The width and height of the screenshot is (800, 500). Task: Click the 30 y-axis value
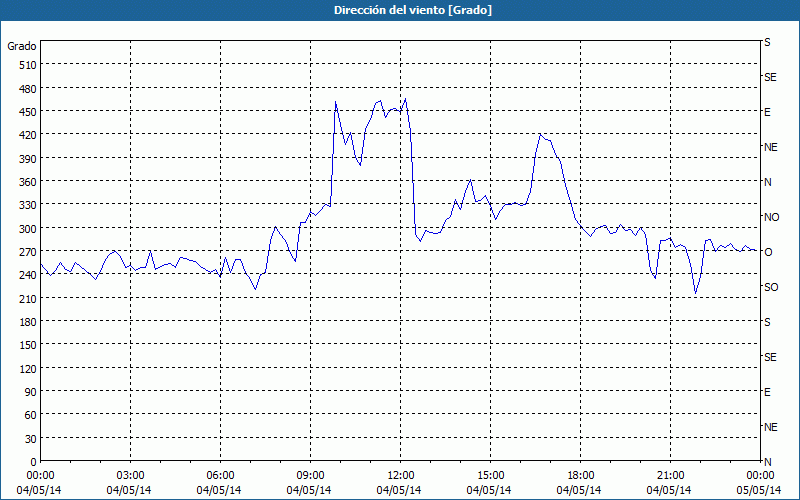(32, 439)
